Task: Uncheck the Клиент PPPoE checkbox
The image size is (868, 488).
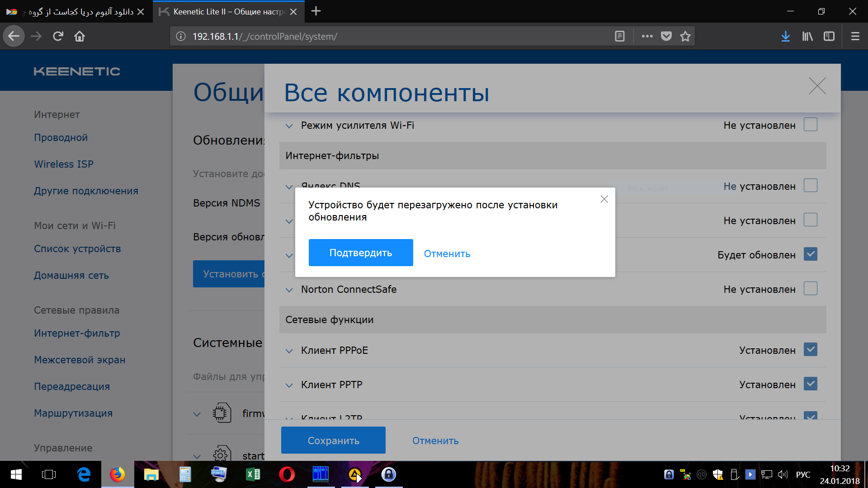Action: click(811, 349)
